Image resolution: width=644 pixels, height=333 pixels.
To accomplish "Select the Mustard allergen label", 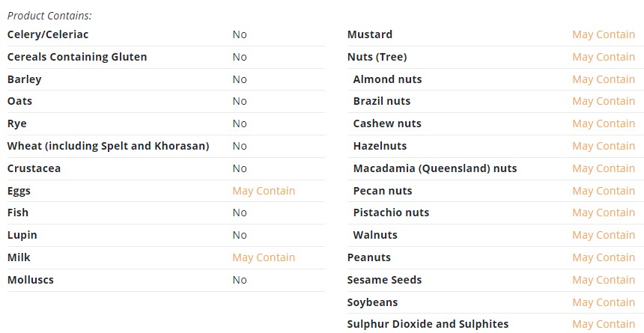I will [370, 34].
